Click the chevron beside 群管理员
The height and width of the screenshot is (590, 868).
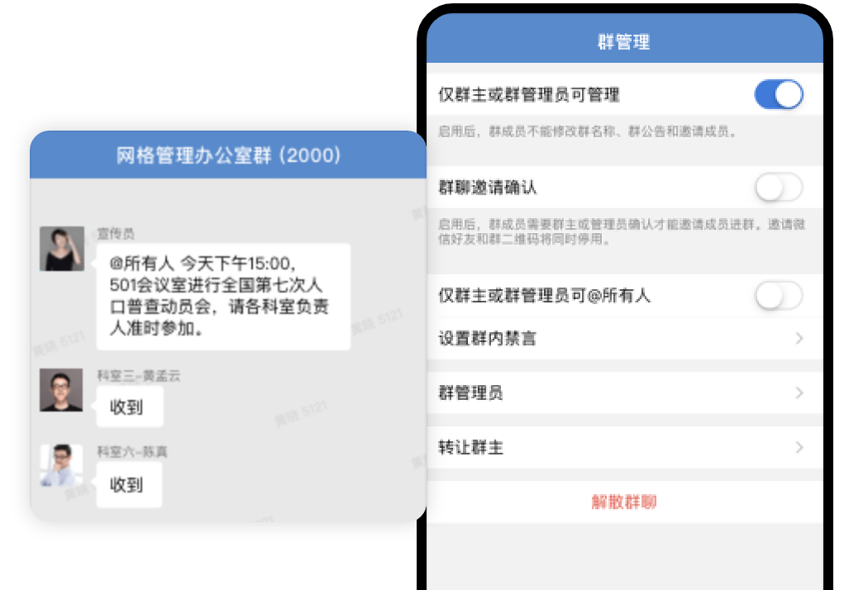click(x=799, y=393)
